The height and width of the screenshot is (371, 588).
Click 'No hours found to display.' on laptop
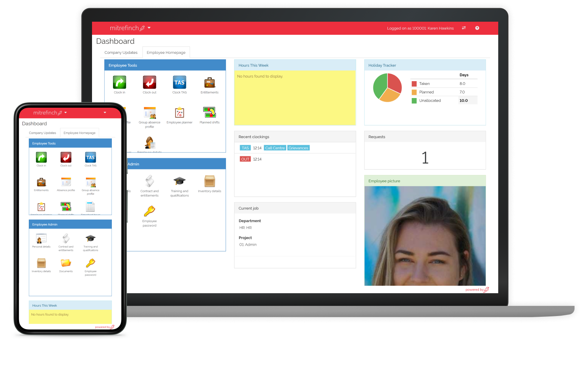tap(260, 76)
